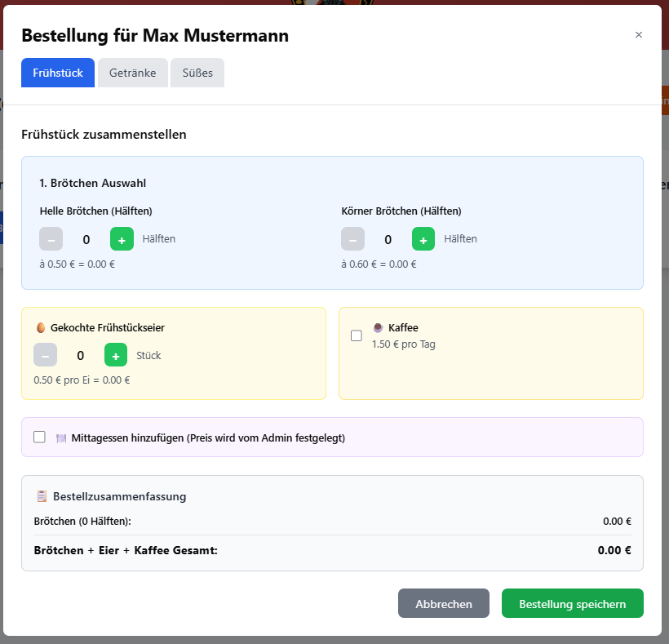Close the order dialog with X
This screenshot has width=669, height=644.
click(x=639, y=34)
